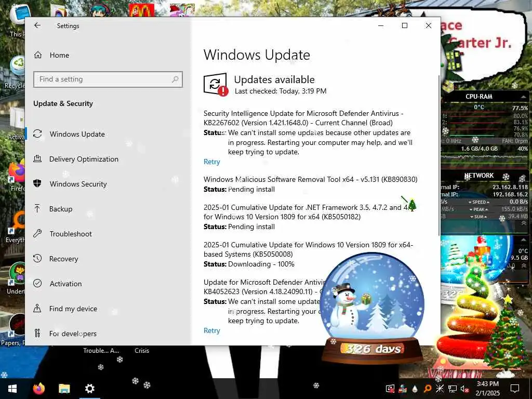Click the Activation checkmark circle icon
Screen dimensions: 532x399
click(37, 283)
